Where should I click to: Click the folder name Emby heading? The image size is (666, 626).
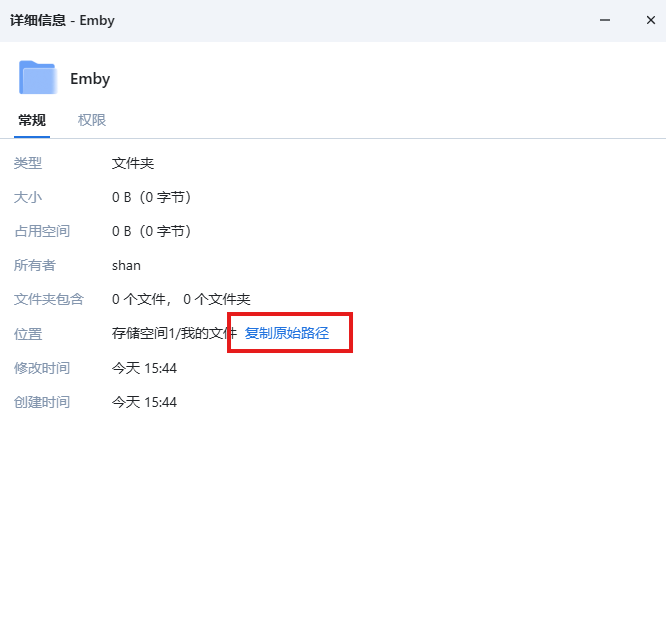(90, 79)
